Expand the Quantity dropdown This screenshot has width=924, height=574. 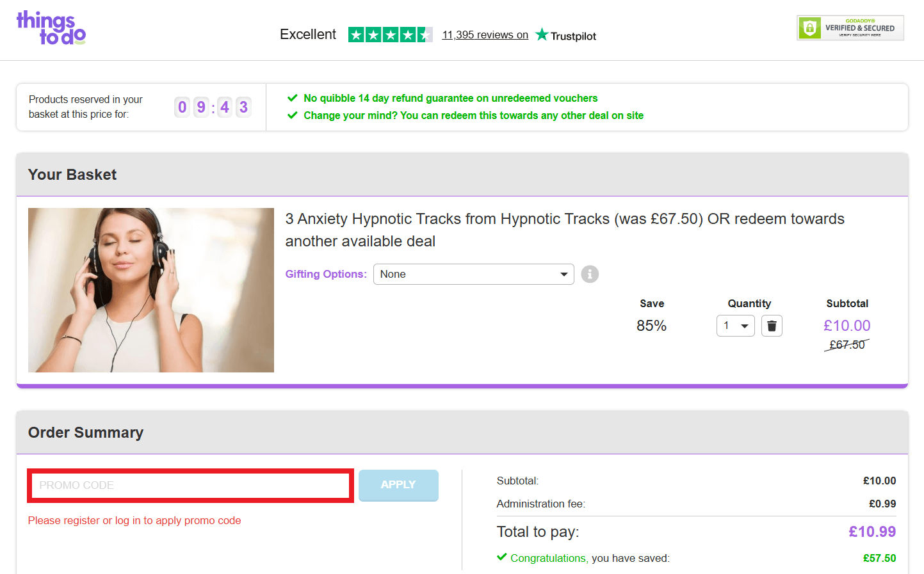(735, 326)
